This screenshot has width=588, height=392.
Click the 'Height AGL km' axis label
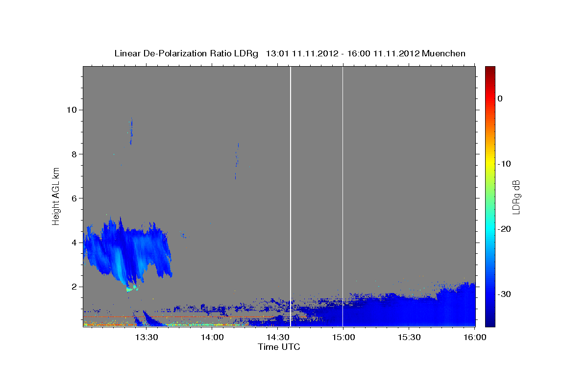(x=56, y=196)
